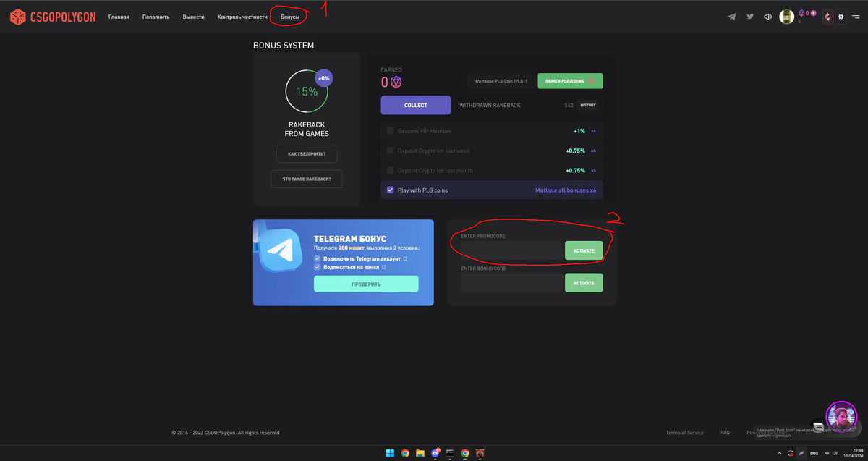
Task: Click the ОБМЕН PLG/COINS button
Action: 570,81
